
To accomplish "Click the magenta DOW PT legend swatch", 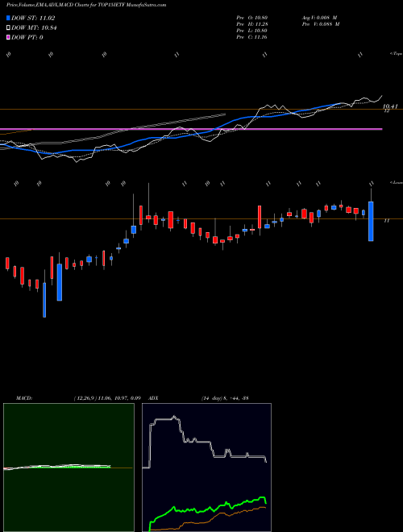I will [9, 37].
